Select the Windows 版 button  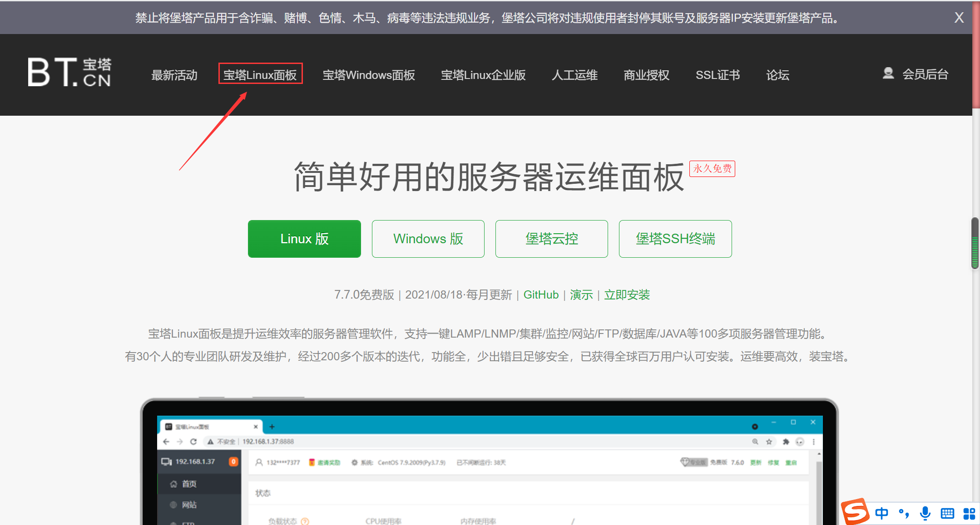coord(428,239)
